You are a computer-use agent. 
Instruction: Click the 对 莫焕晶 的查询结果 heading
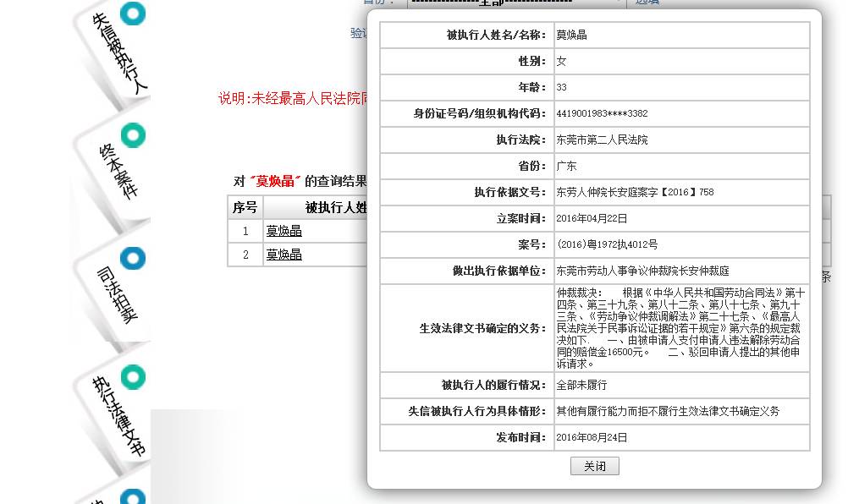[300, 181]
